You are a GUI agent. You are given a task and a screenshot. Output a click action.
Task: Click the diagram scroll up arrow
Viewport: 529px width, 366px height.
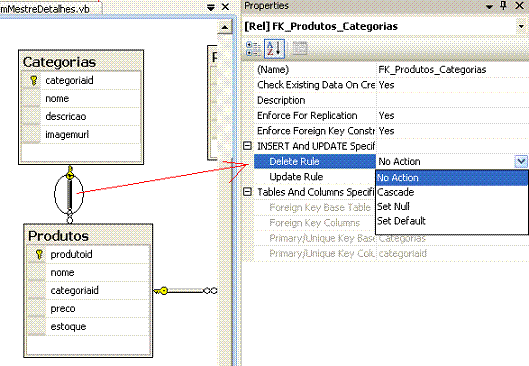tap(224, 27)
